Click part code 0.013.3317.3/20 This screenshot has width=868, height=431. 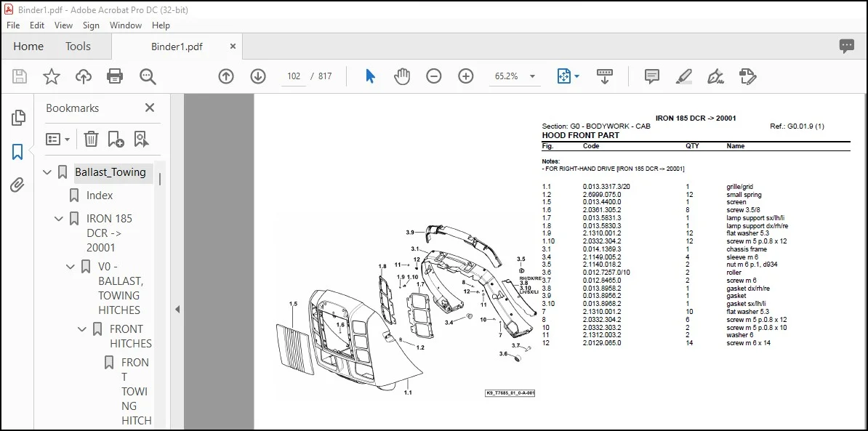coord(606,187)
